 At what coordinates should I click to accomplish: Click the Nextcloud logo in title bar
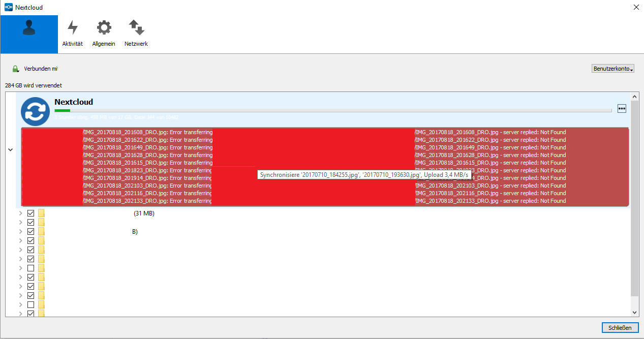tap(8, 7)
